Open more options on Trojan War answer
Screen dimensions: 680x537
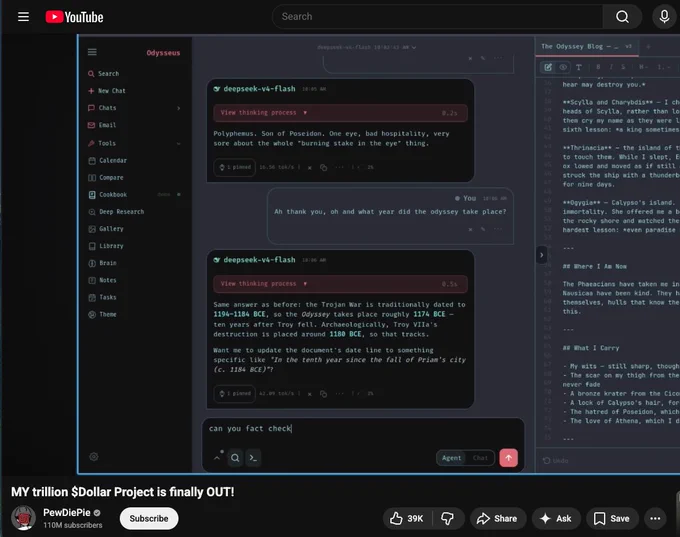[x=339, y=394]
